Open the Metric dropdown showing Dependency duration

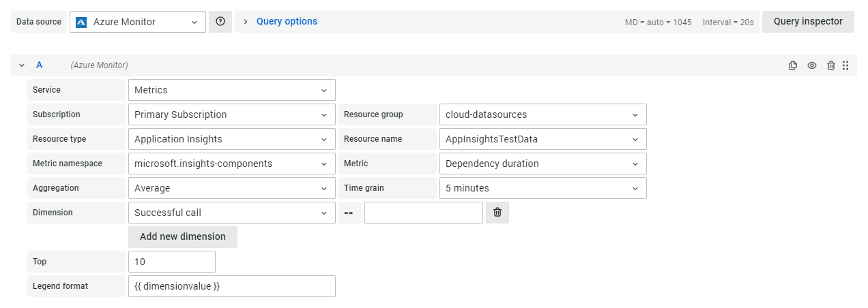(x=542, y=164)
